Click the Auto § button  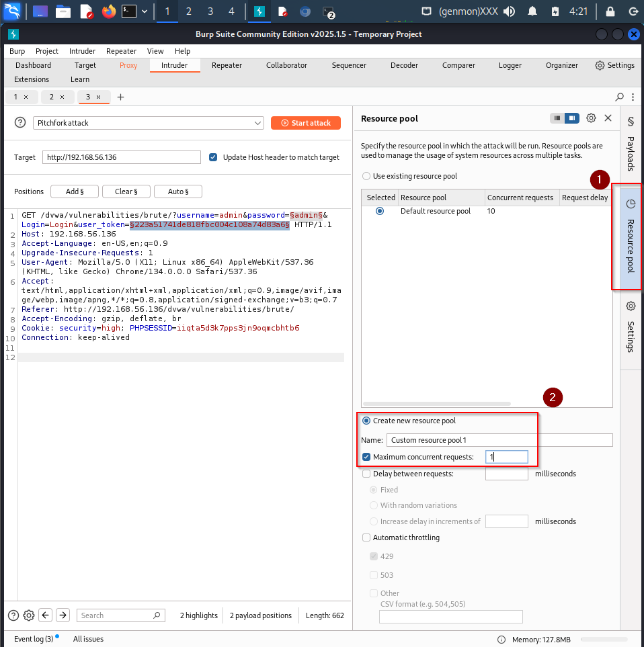point(178,191)
